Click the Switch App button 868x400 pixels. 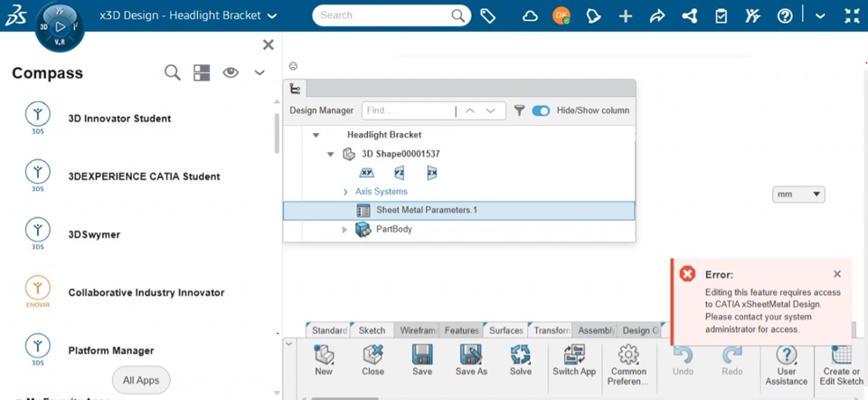tap(574, 360)
